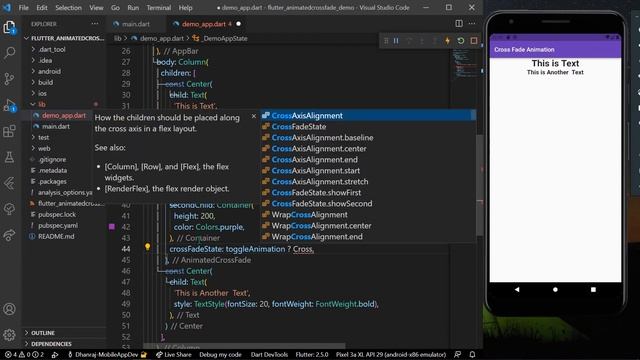The height and width of the screenshot is (360, 640).
Task: Expand the DEPENDENCIES section
Action: (x=51, y=344)
